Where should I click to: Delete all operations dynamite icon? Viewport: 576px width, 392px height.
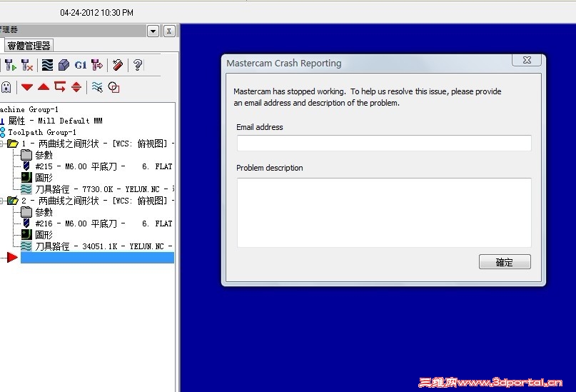(118, 65)
